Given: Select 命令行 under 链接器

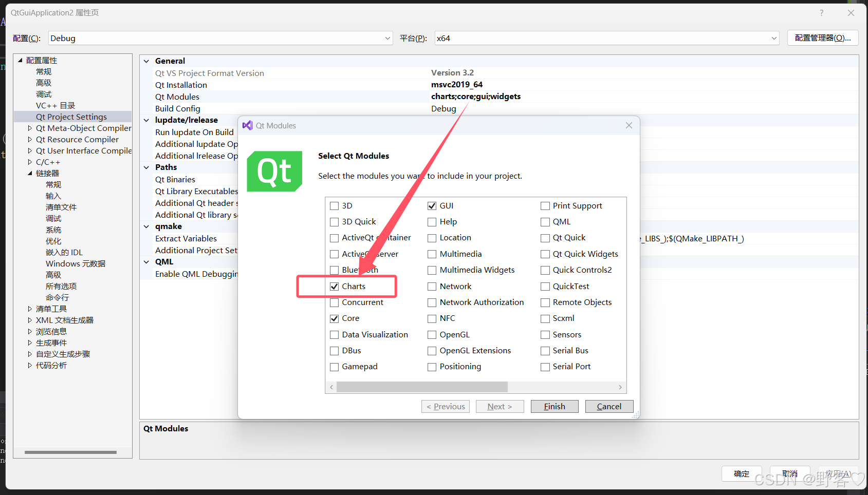Looking at the screenshot, I should coord(57,297).
